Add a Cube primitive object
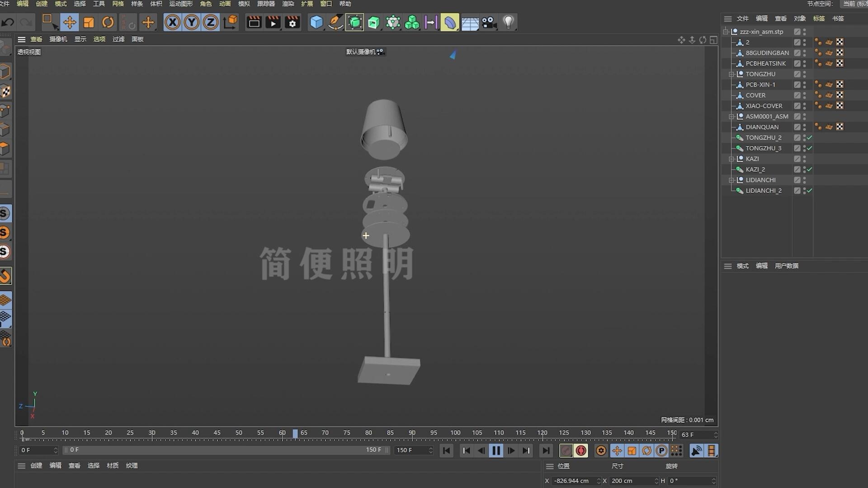This screenshot has width=868, height=488. click(316, 22)
